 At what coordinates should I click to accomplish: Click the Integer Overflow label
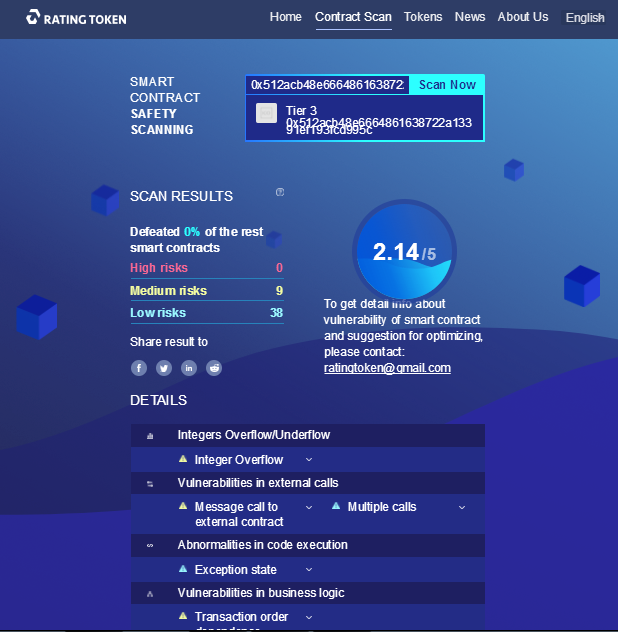[239, 459]
